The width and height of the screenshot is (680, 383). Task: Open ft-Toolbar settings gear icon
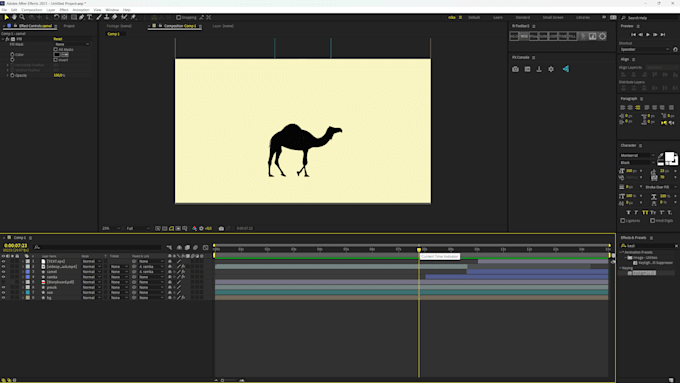coord(602,36)
